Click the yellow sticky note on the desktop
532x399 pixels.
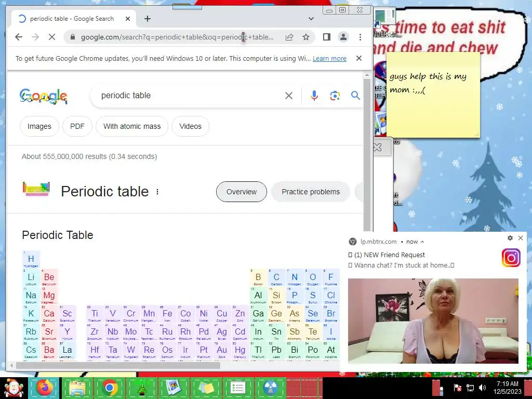coord(433,95)
